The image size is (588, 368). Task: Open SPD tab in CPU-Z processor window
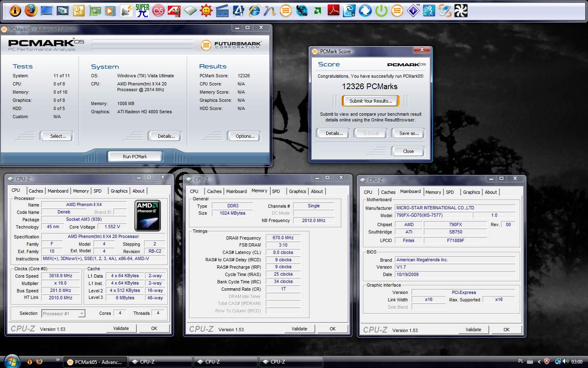point(98,191)
